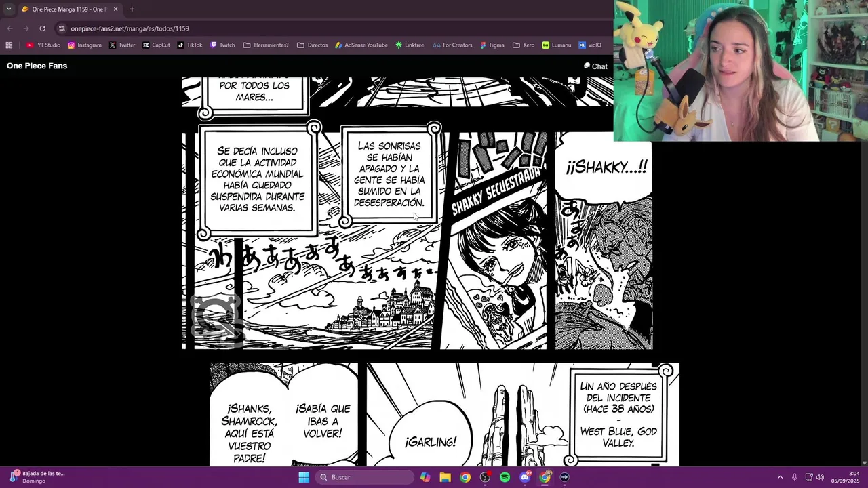The width and height of the screenshot is (868, 488).
Task: Click text box LAS SONRISAS SE HABÍAN APAGADO
Action: coord(390,174)
